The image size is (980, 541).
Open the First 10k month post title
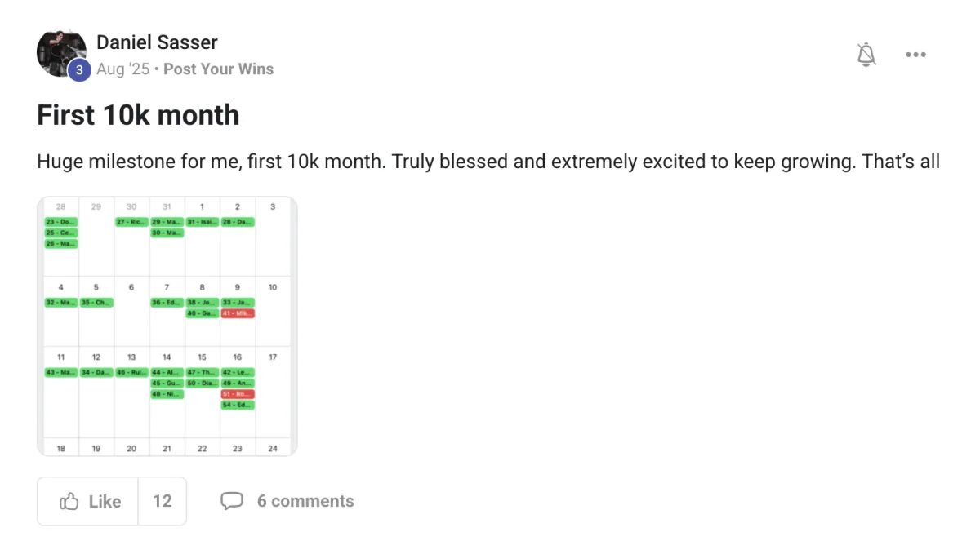click(138, 115)
